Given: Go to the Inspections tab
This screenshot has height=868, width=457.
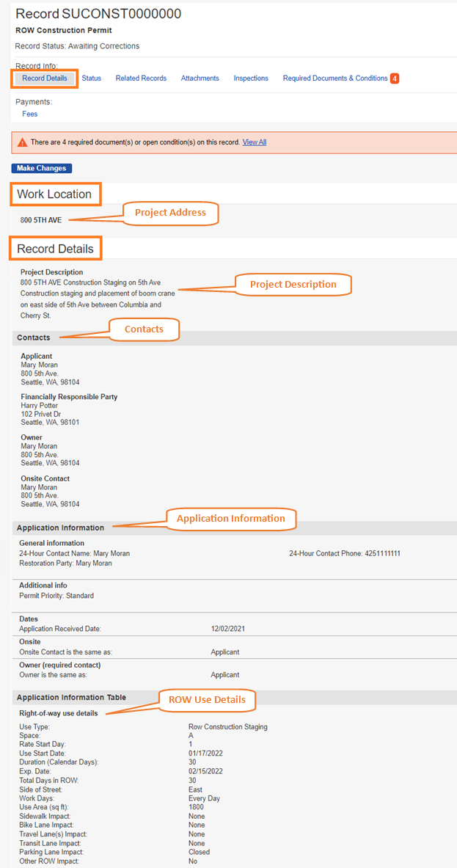Looking at the screenshot, I should point(251,79).
